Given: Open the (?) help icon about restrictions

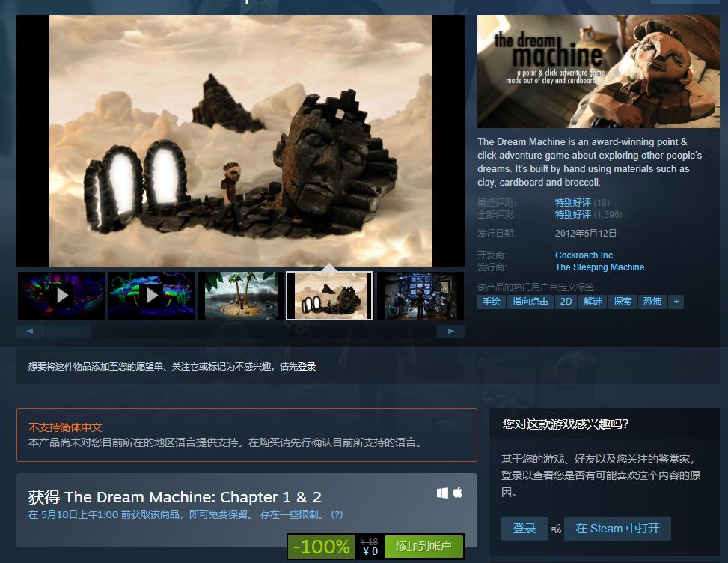Looking at the screenshot, I should tap(337, 515).
